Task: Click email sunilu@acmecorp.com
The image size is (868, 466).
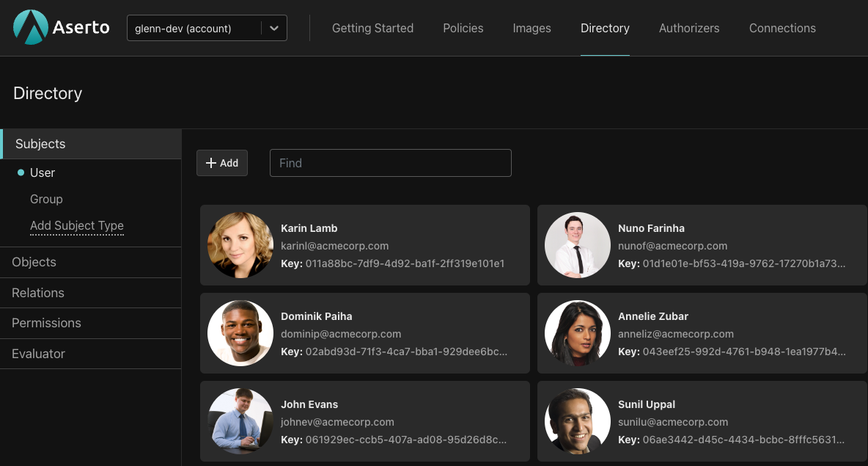Action: pos(673,422)
